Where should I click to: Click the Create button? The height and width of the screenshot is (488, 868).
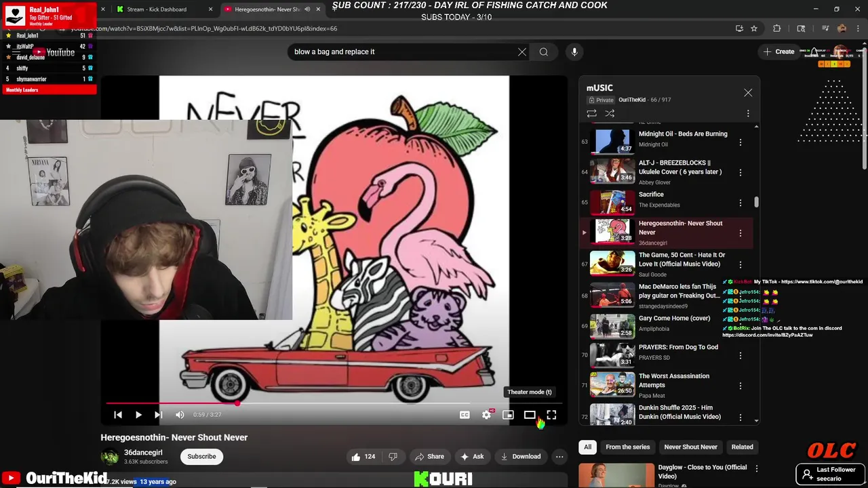(779, 52)
